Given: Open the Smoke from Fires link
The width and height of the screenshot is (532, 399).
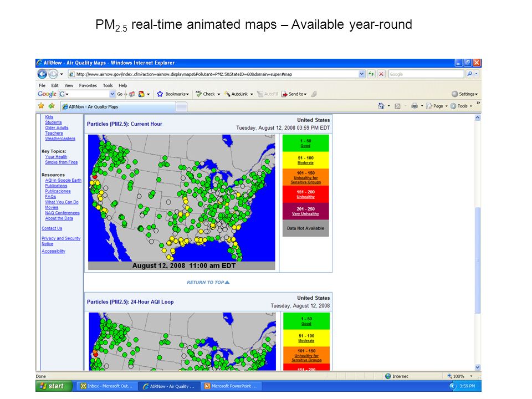Looking at the screenshot, I should [61, 162].
